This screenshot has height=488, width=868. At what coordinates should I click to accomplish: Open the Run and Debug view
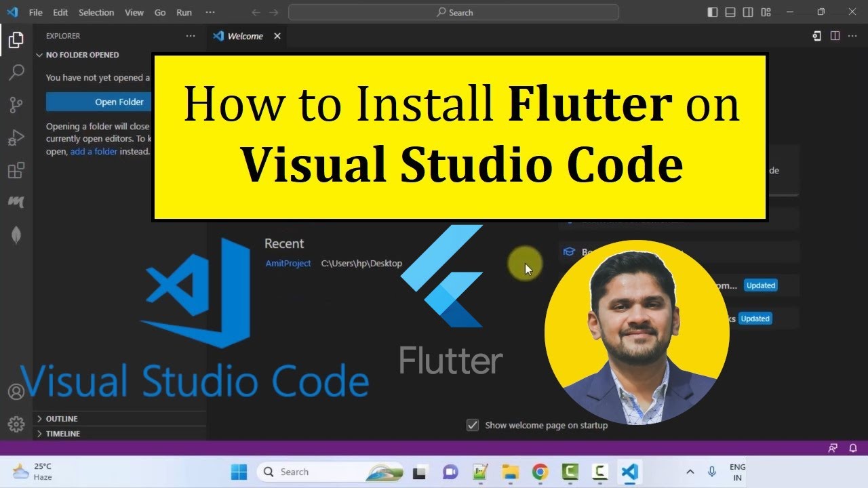click(16, 138)
